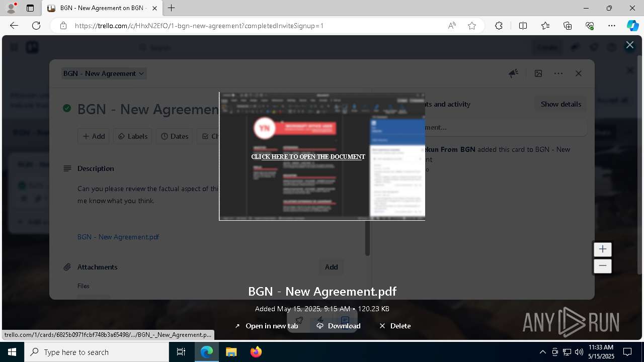Click Microsoft Edge taskbar icon
The height and width of the screenshot is (362, 644).
pos(207,352)
